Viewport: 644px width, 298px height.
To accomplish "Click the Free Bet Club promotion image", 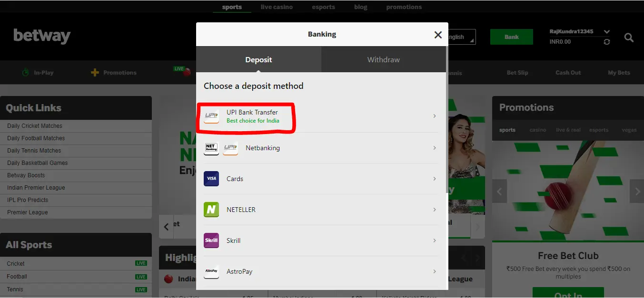I will [x=568, y=191].
